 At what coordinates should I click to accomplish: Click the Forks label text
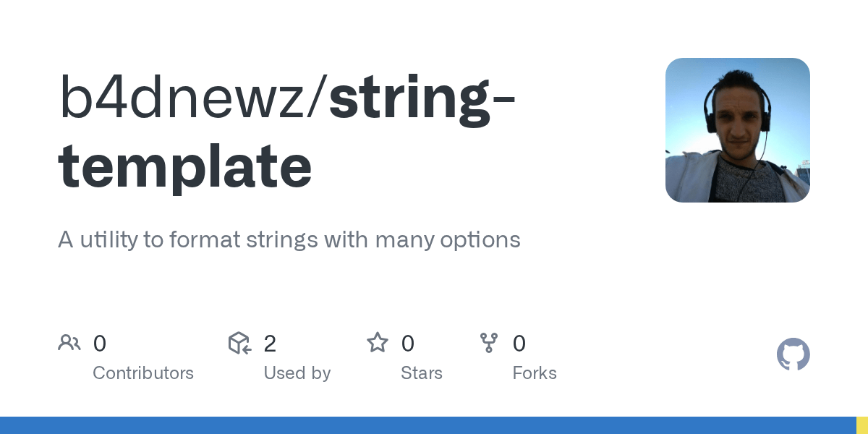coord(534,373)
